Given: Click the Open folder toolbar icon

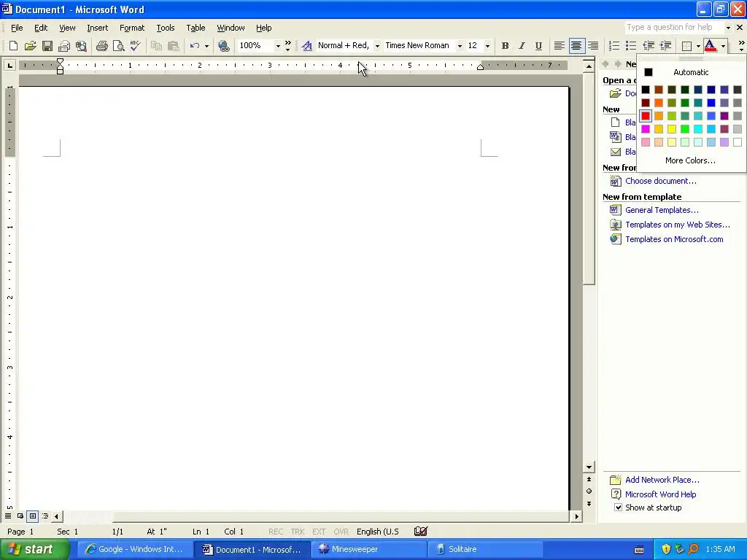Looking at the screenshot, I should pos(30,46).
